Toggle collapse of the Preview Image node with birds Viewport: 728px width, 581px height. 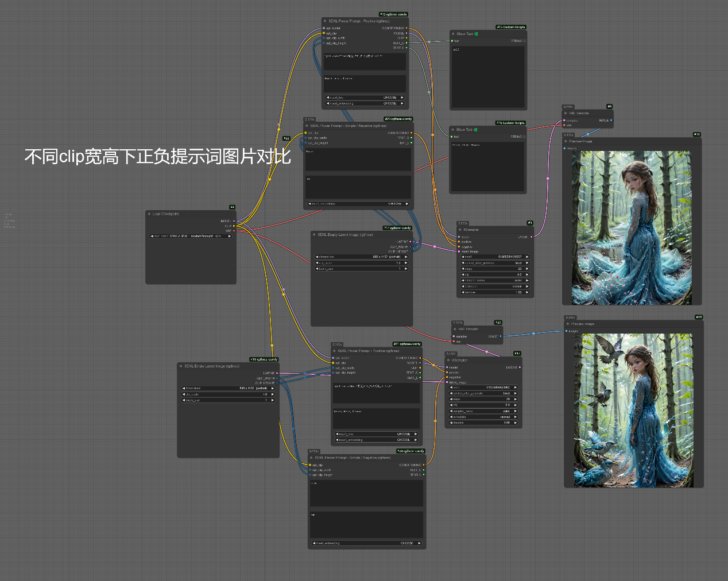[567, 324]
